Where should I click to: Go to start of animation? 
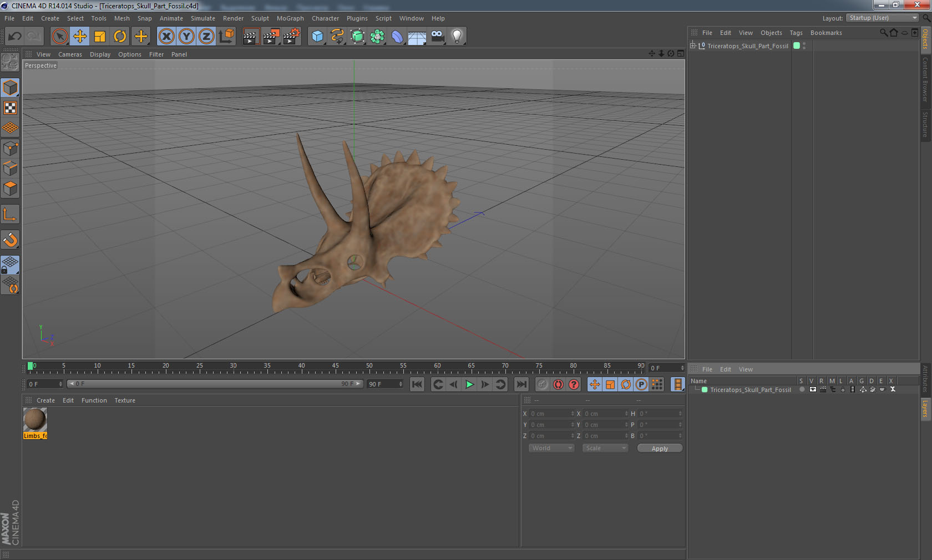(417, 384)
